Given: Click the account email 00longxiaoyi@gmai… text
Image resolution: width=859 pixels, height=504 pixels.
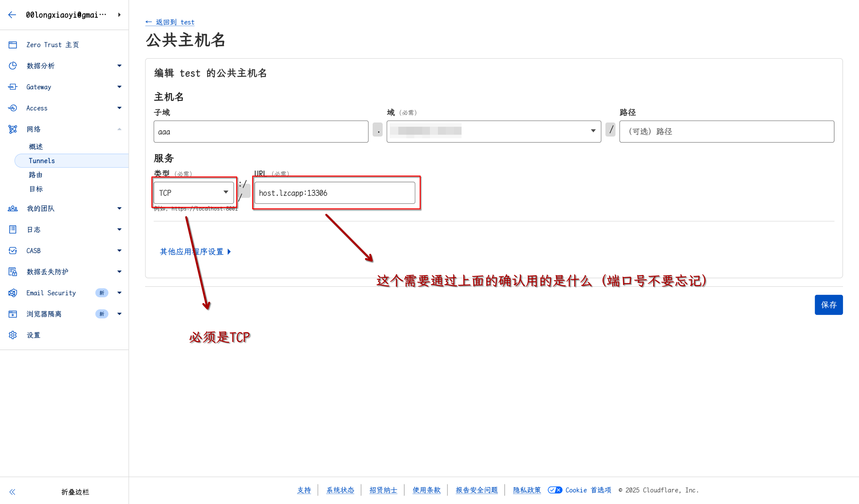Looking at the screenshot, I should [x=66, y=15].
